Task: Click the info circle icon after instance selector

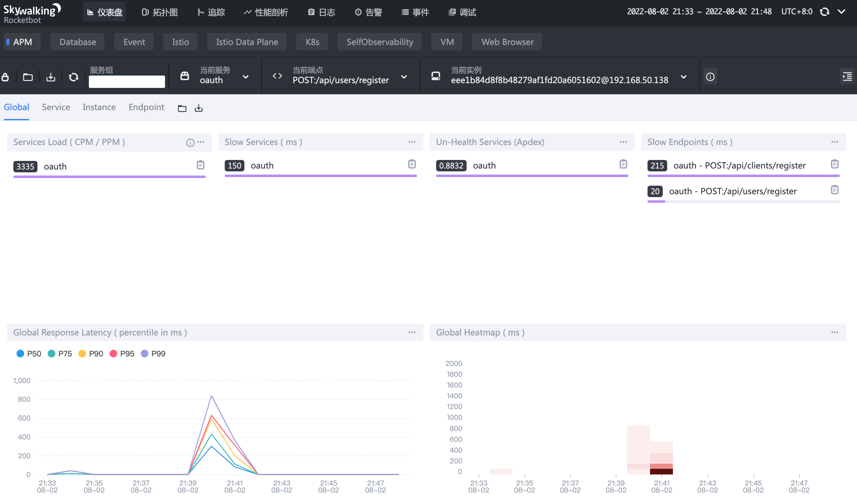Action: [710, 77]
